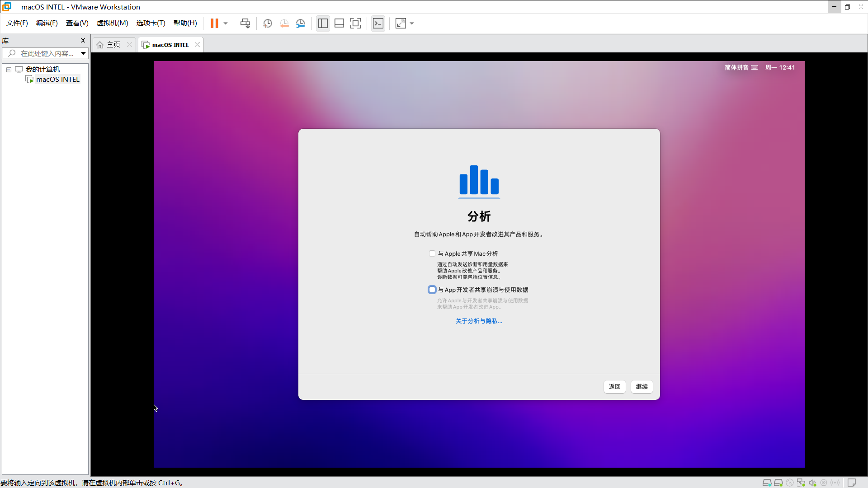Screen dimensions: 868x488
Task: Open the 虚拟机(M) menu
Action: (112, 23)
